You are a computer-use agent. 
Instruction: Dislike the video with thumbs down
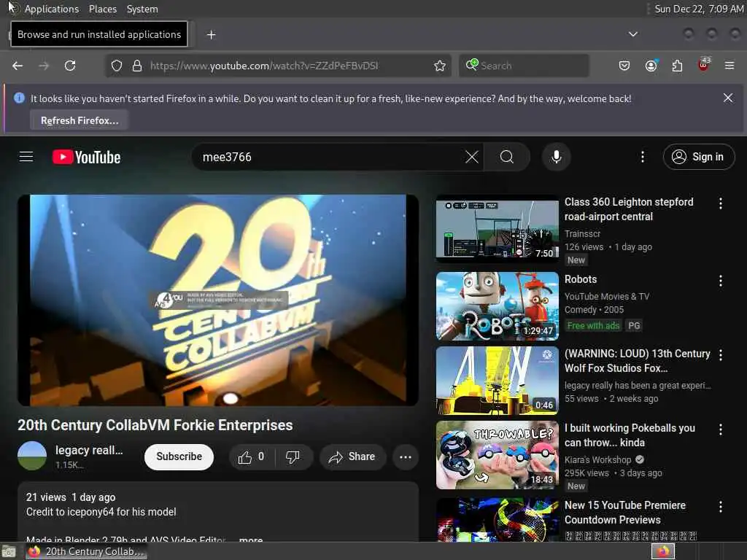click(293, 457)
